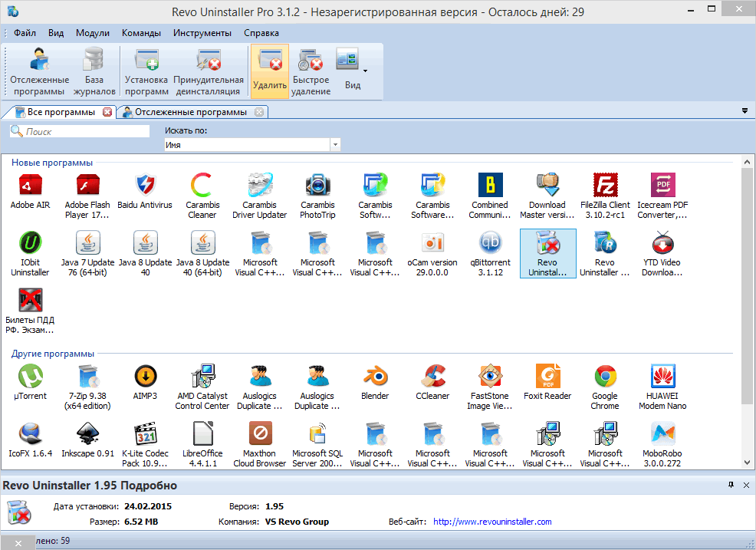
Task: Open the Файл menu
Action: pos(25,33)
